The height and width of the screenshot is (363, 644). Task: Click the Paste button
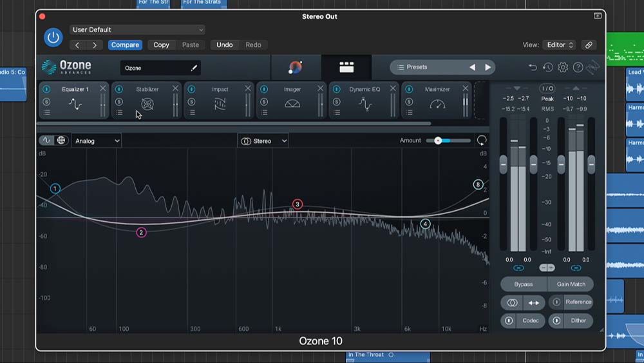coord(190,44)
